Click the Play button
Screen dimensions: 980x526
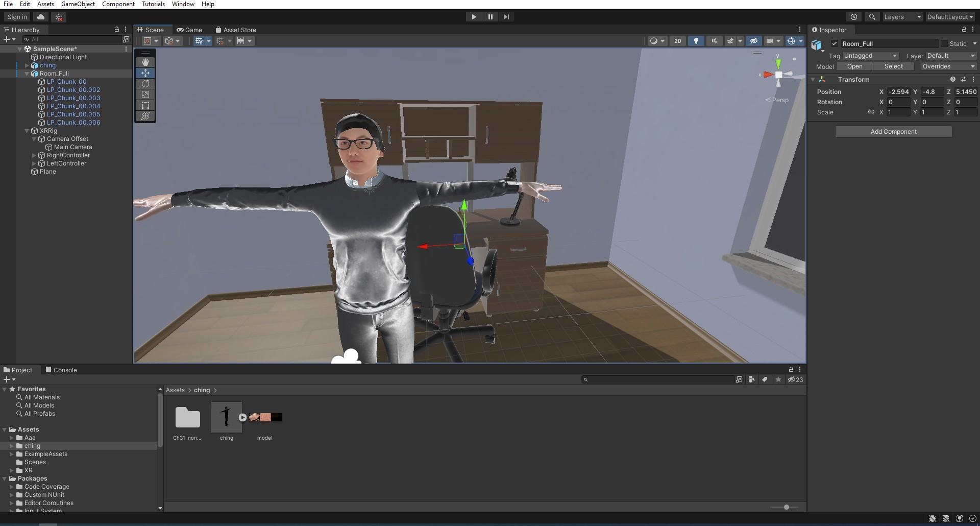pos(474,17)
